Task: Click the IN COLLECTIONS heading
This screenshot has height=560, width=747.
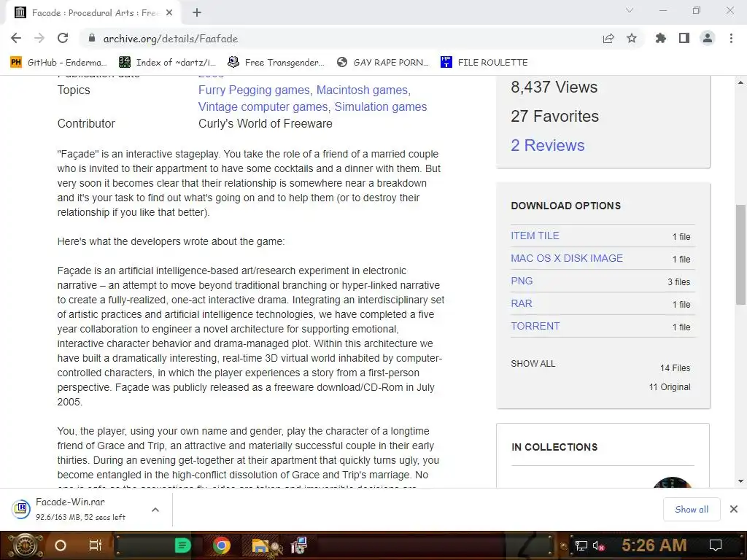Action: pos(554,447)
